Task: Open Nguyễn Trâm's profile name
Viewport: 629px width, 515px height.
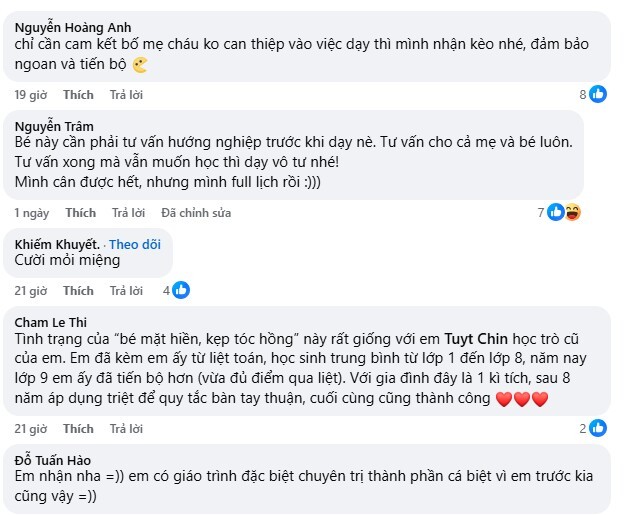Action: [55, 126]
